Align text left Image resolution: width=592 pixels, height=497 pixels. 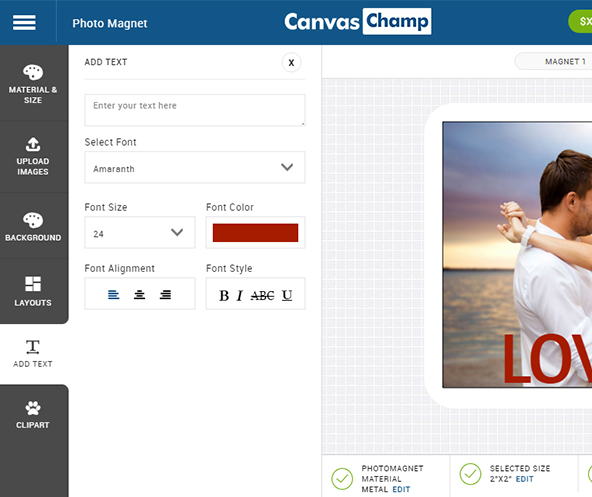(113, 295)
